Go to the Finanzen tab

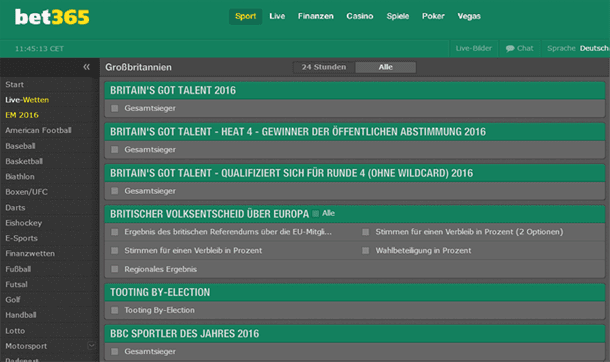[x=316, y=16]
